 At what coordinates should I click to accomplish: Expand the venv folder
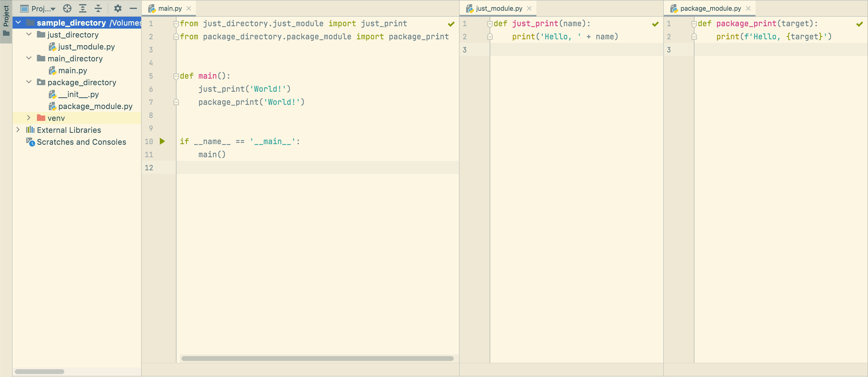pos(29,118)
